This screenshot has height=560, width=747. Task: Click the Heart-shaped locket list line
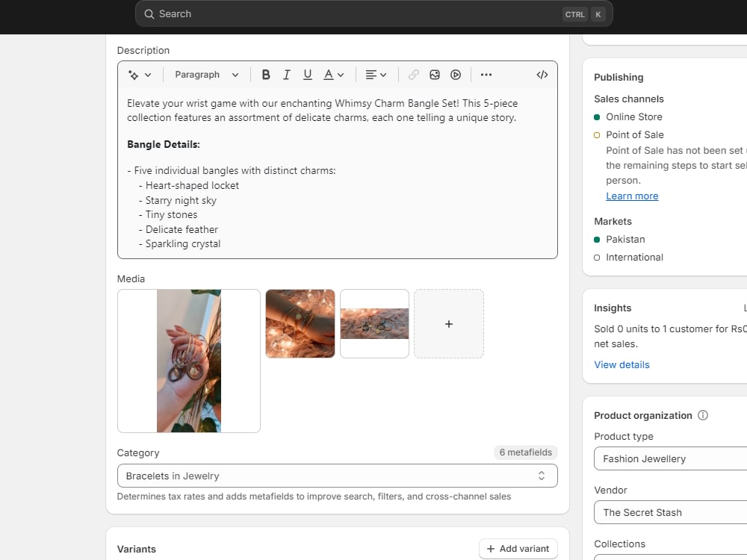point(189,186)
